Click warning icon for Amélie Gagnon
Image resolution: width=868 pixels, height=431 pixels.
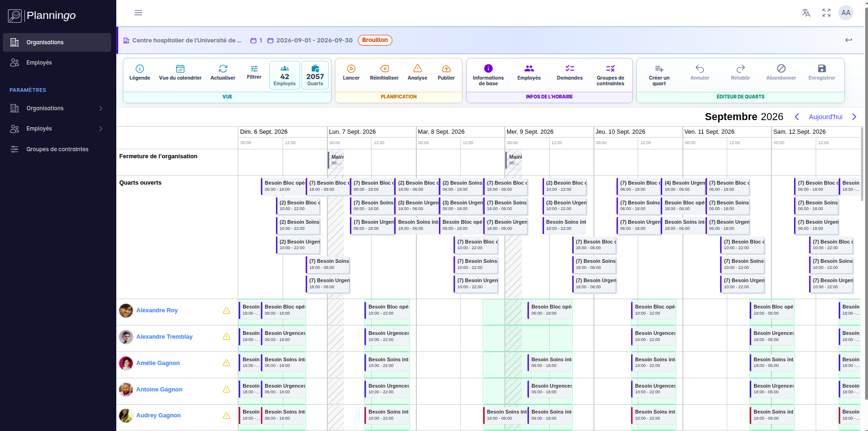(x=227, y=363)
